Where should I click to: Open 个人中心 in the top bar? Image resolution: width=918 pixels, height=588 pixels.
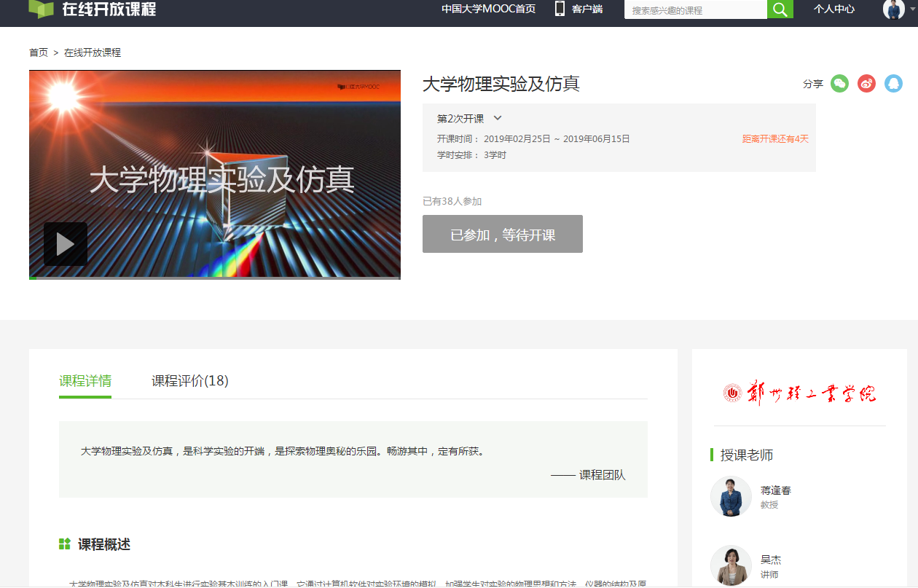point(833,9)
